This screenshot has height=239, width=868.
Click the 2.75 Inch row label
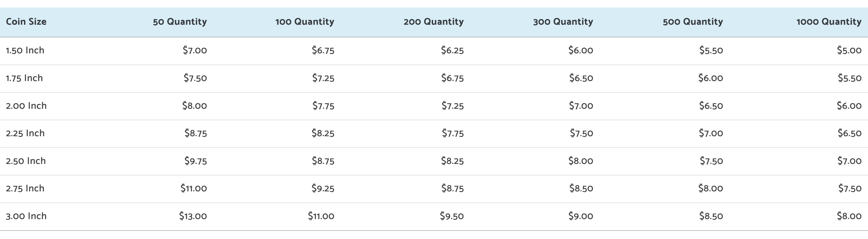click(25, 188)
